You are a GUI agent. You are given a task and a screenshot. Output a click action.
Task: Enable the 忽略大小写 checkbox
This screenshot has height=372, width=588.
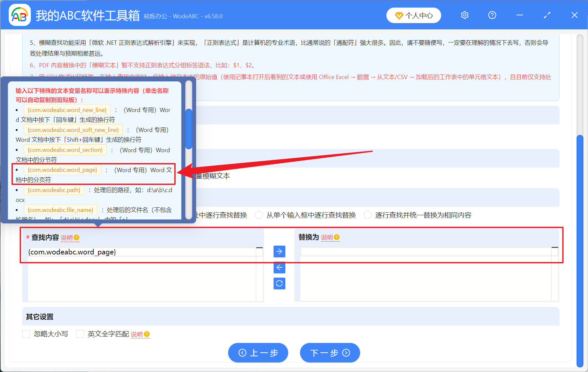pyautogui.click(x=26, y=334)
